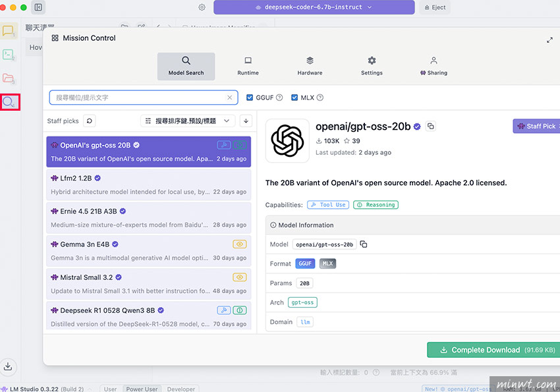Viewport: 560px width, 392px height.
Task: Switch to User mode
Action: click(111, 389)
